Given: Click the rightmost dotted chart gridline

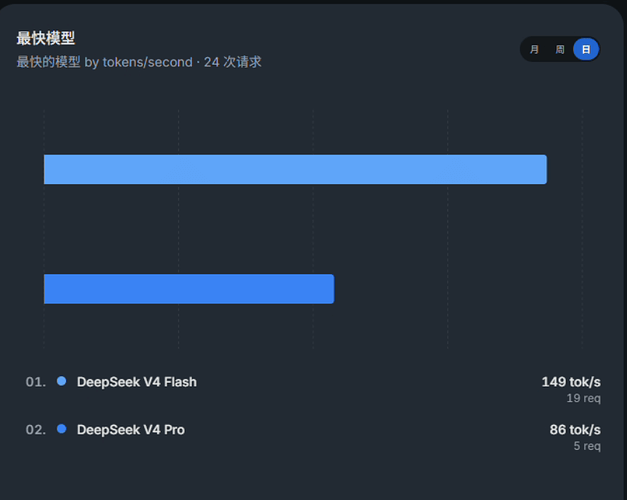Looking at the screenshot, I should pos(582,229).
